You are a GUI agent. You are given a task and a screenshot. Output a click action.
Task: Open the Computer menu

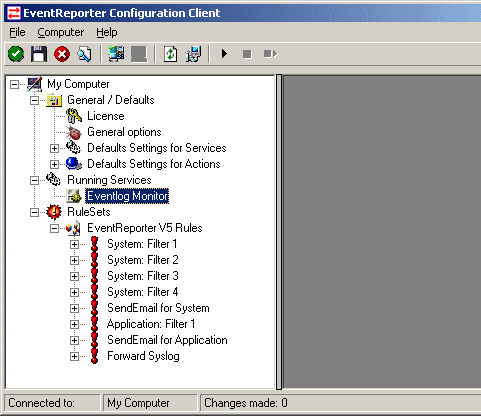[x=61, y=32]
